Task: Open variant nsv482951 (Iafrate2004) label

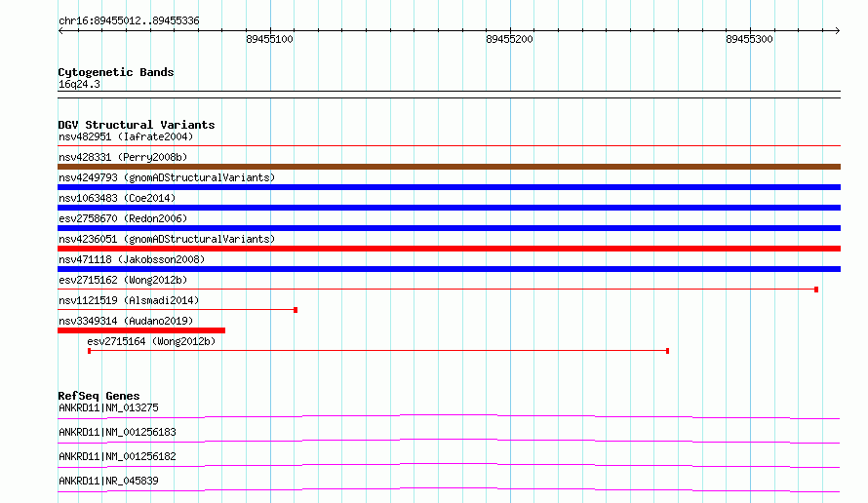Action: click(126, 136)
